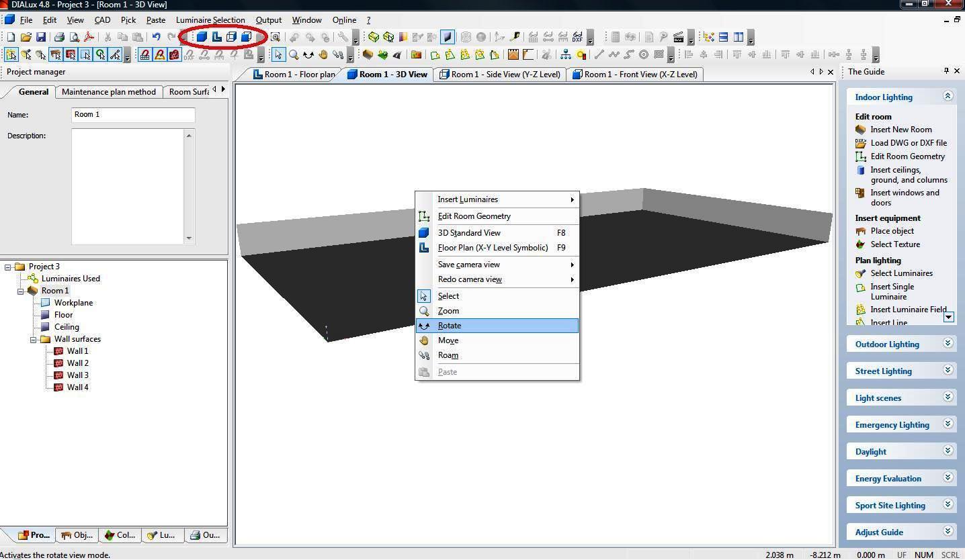Select the Rotate view tool in toolbar

click(x=308, y=54)
